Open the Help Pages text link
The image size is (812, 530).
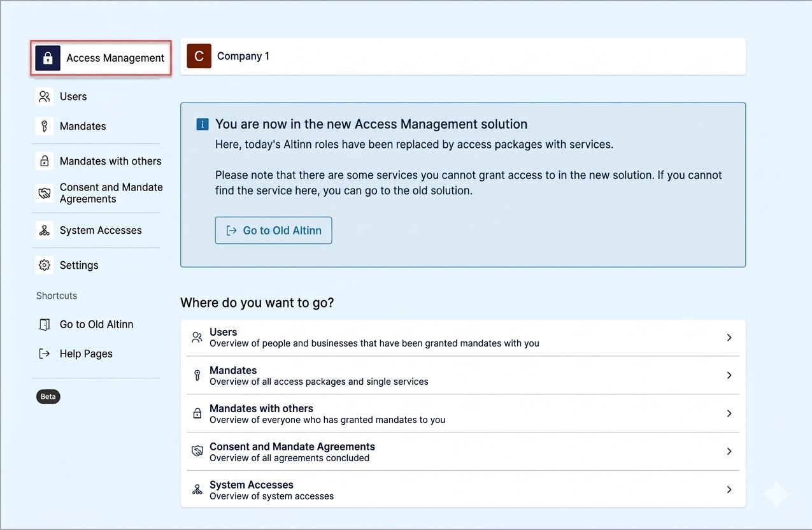click(x=86, y=354)
